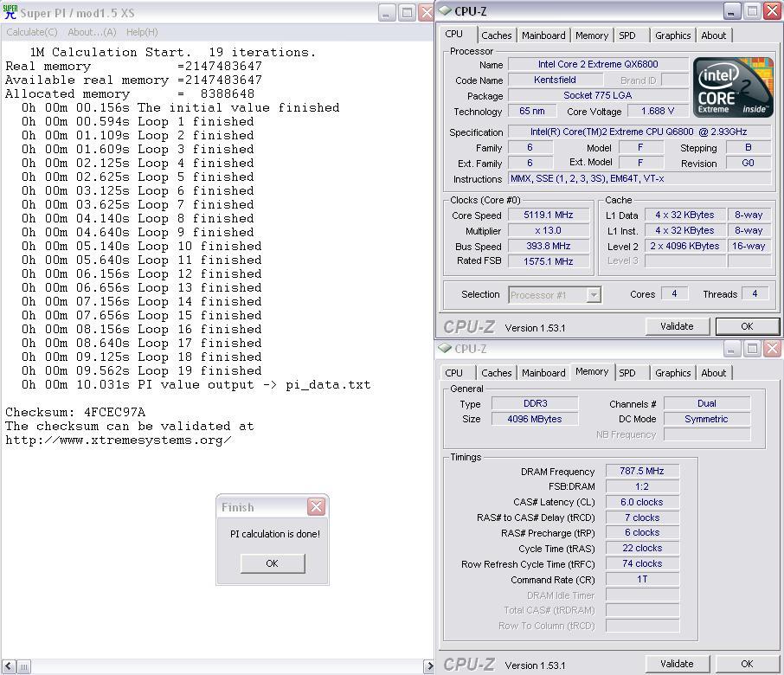
Task: Click the DRAM Frequency value 787.5 MHz
Action: point(642,471)
